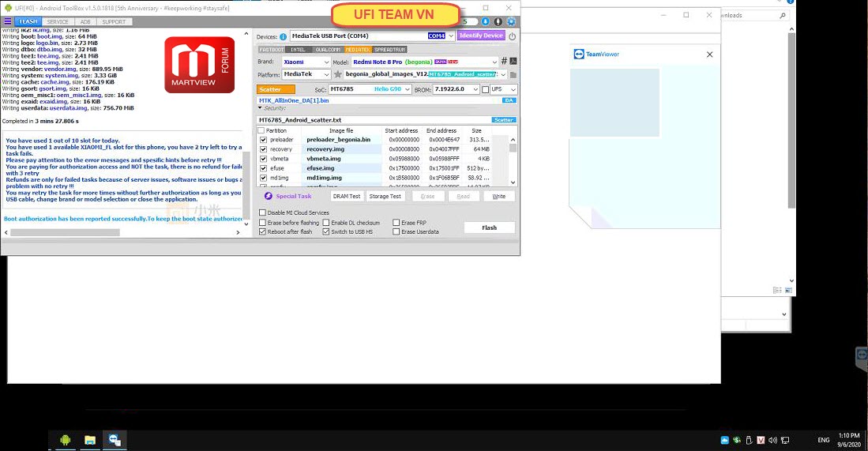868x451 pixels.
Task: Open the settings gear icon
Action: [511, 21]
